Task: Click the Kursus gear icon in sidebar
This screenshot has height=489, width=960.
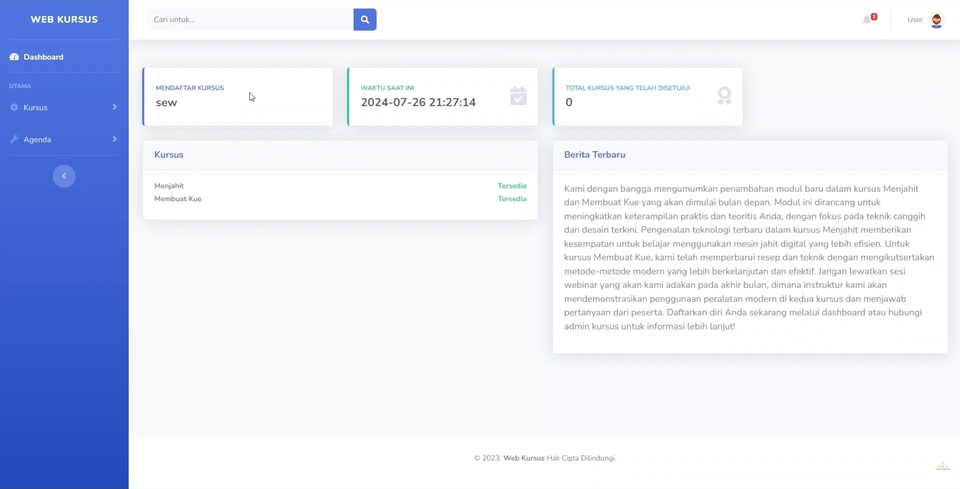Action: pos(14,107)
